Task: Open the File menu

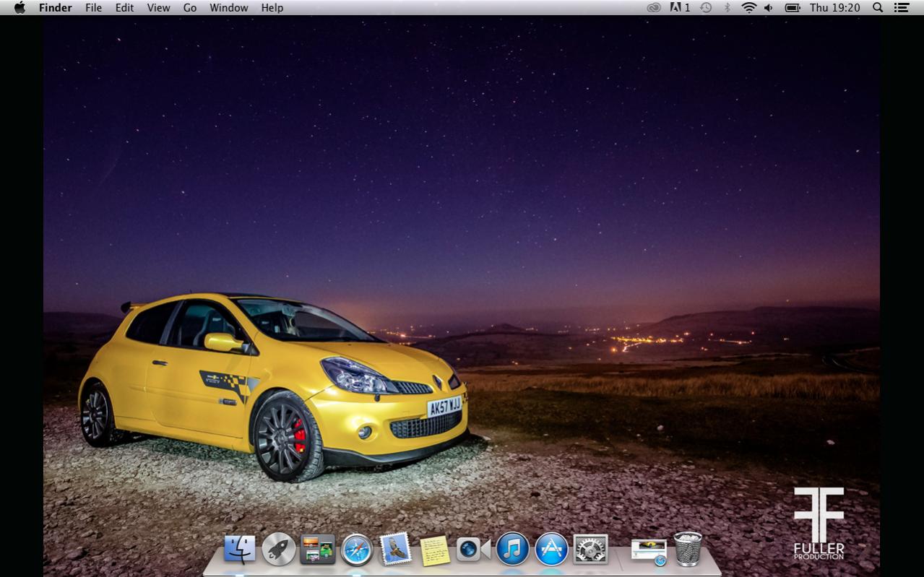Action: click(x=93, y=8)
